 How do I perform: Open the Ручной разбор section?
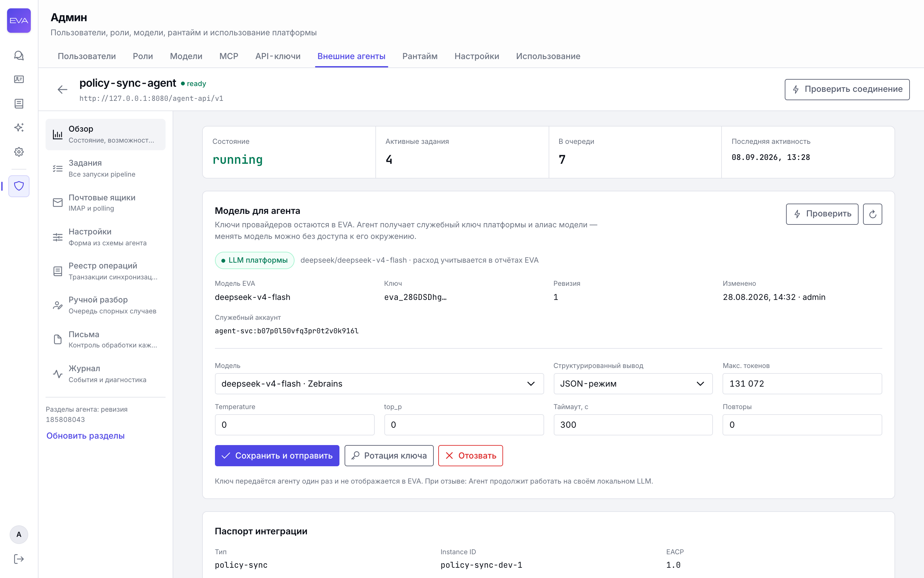point(105,305)
